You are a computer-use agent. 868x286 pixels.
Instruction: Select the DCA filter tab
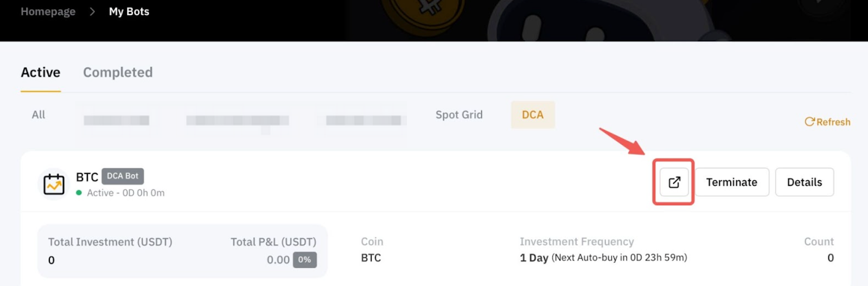(x=533, y=115)
